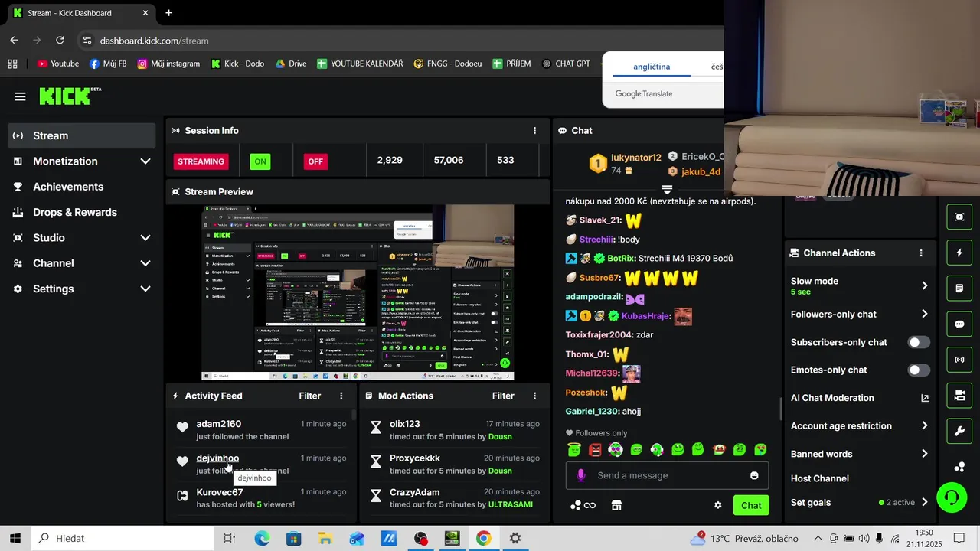Select the angry red emote in the emote row
980x551 pixels.
595,450
